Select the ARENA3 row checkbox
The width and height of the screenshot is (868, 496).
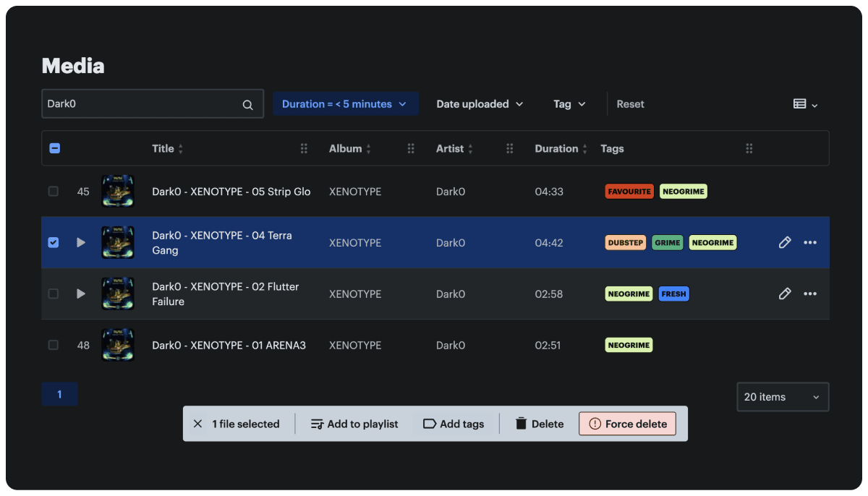click(x=53, y=345)
